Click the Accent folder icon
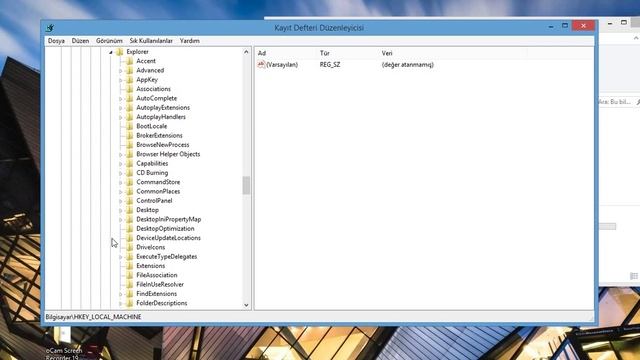 (129, 61)
